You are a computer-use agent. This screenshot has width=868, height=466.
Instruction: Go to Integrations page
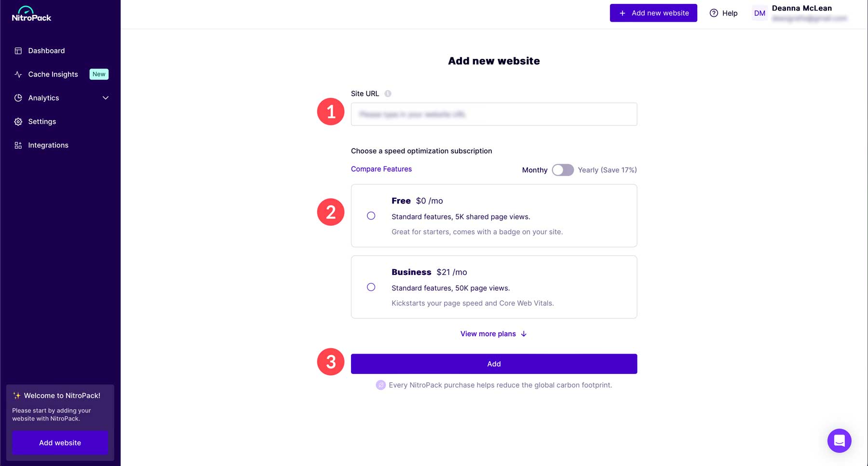pos(48,145)
